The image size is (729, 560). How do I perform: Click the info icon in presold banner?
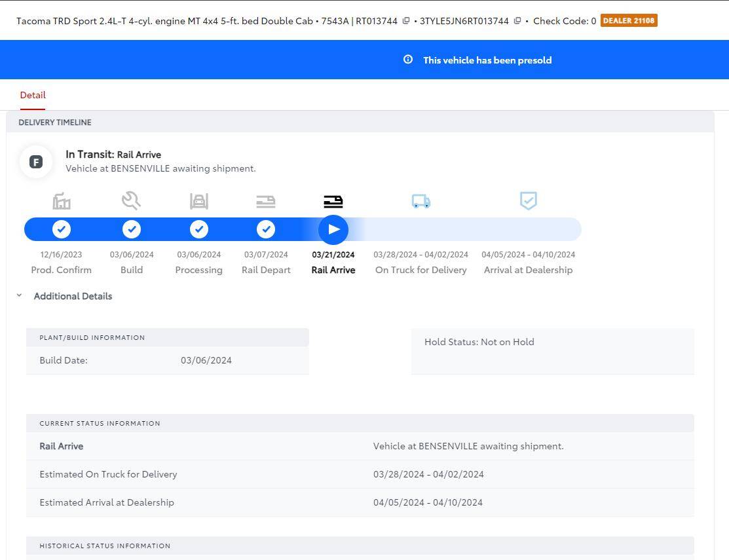pos(408,60)
